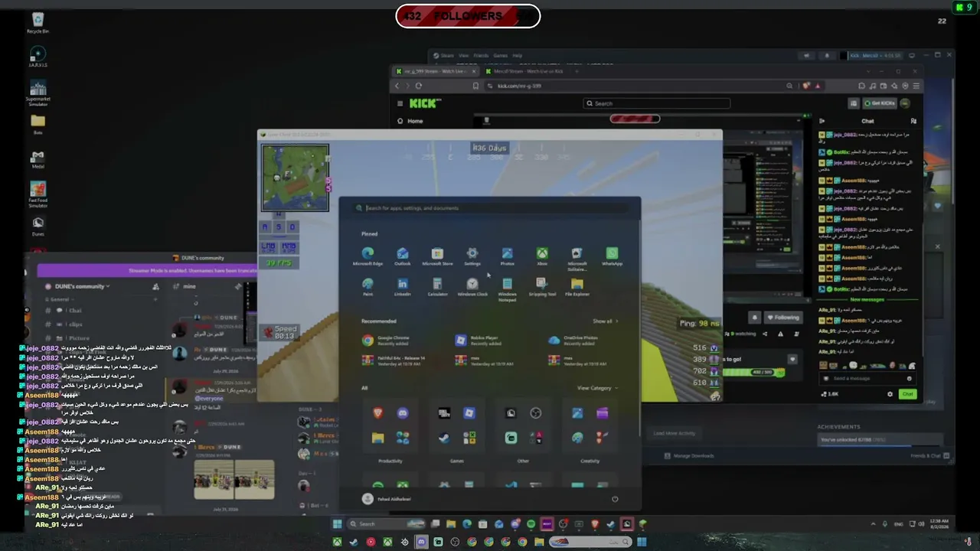Image resolution: width=980 pixels, height=551 pixels.
Task: Open the browser menu hamburger icon
Action: [x=916, y=86]
